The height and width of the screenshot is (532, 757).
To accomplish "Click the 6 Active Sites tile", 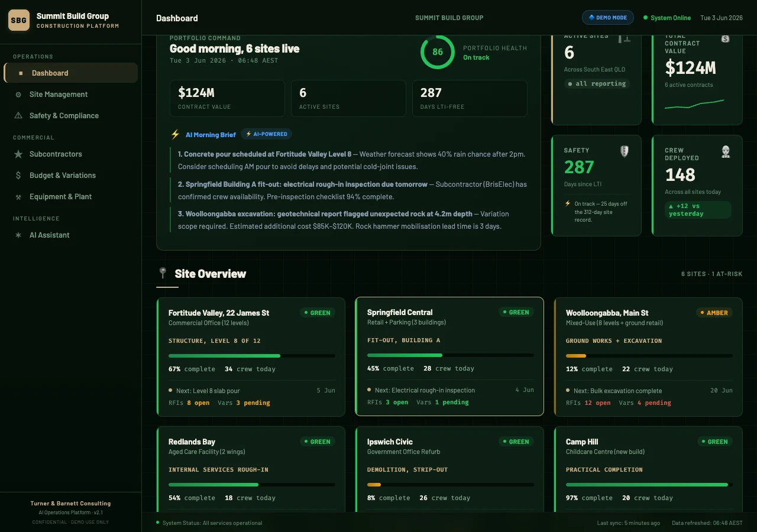I will coord(348,98).
